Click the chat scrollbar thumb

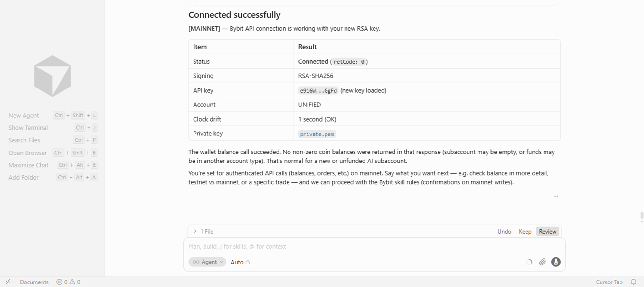642,216
